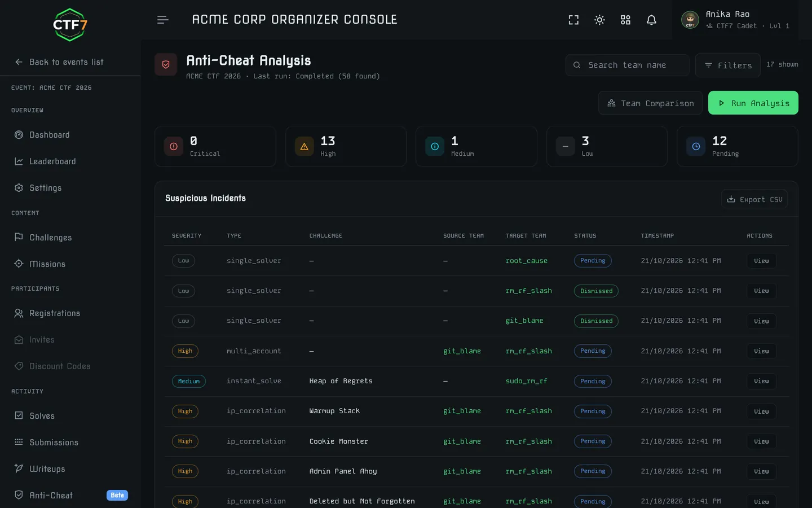
Task: Start Run Analysis
Action: [753, 103]
